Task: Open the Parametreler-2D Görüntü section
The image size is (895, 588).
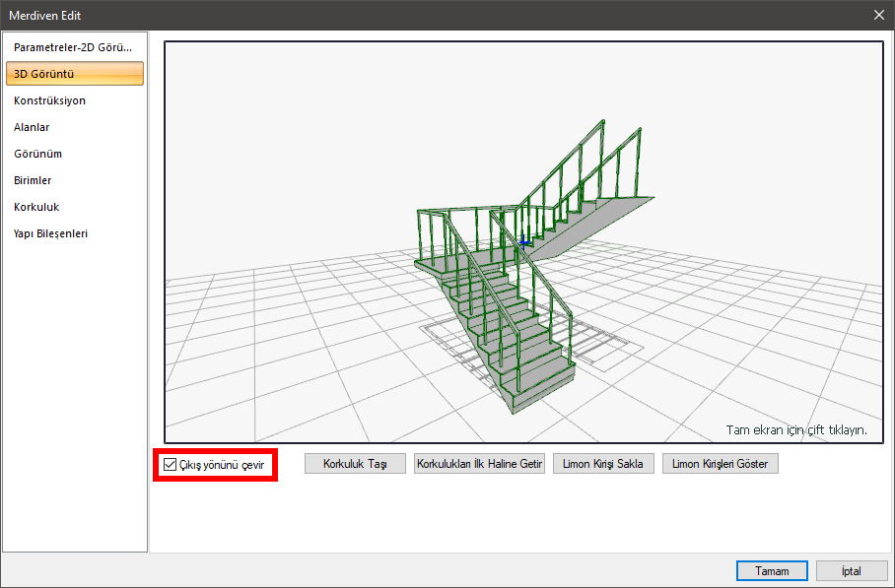Action: point(73,47)
